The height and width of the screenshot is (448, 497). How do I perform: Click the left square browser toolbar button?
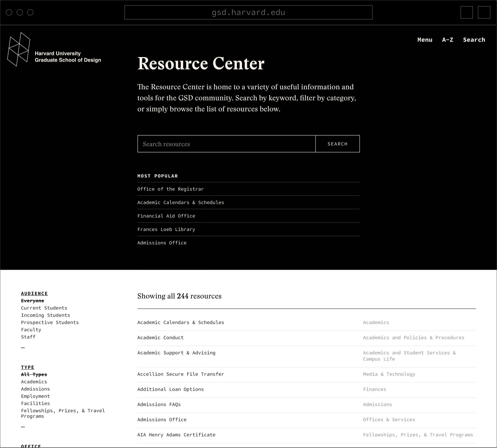pyautogui.click(x=466, y=12)
